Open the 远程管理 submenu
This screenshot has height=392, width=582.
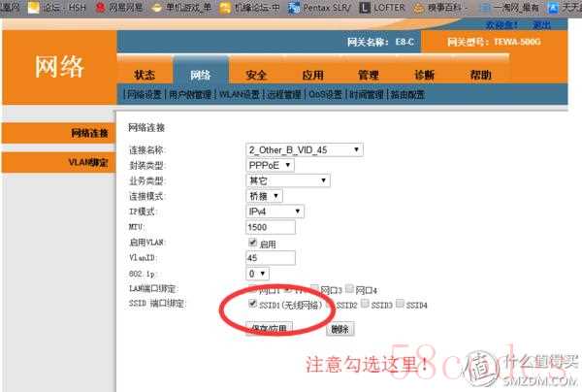[x=284, y=94]
